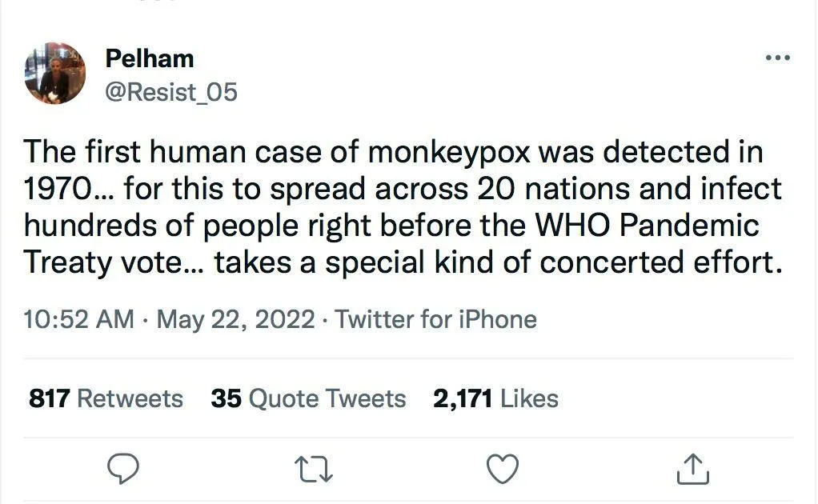Open the share tweet icon
Image resolution: width=818 pixels, height=504 pixels.
point(693,470)
